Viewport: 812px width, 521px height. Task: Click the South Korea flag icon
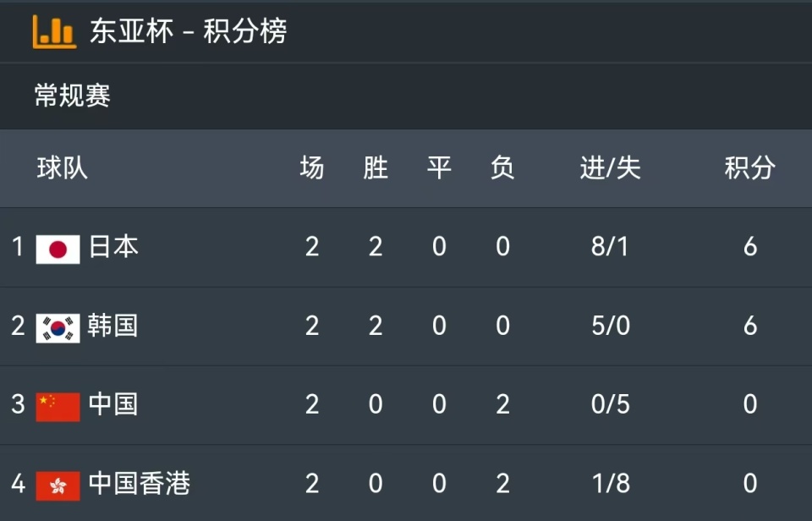58,328
